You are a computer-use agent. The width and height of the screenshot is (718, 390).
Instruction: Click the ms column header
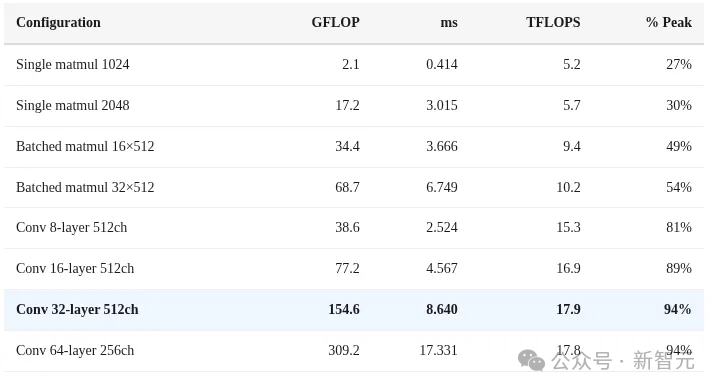449,23
